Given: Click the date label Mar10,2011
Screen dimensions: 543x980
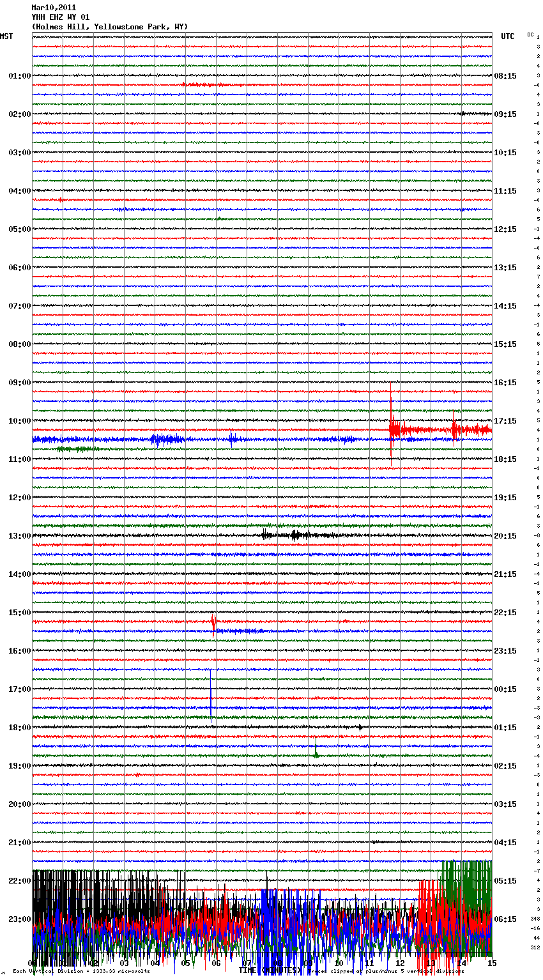Looking at the screenshot, I should tap(54, 8).
